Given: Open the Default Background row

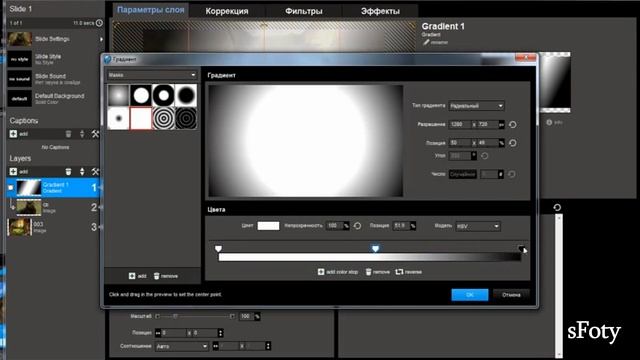Looking at the screenshot, I should click(54, 98).
